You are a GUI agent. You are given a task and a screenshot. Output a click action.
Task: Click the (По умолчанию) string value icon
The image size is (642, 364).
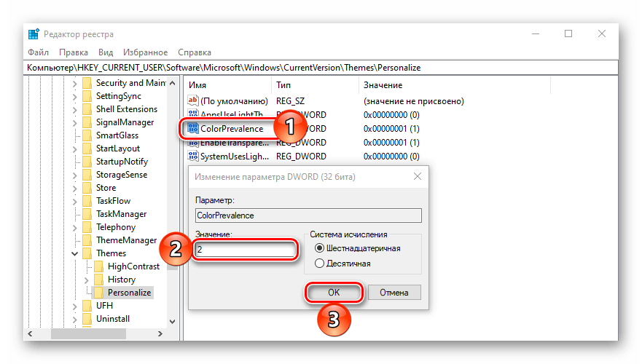[193, 101]
